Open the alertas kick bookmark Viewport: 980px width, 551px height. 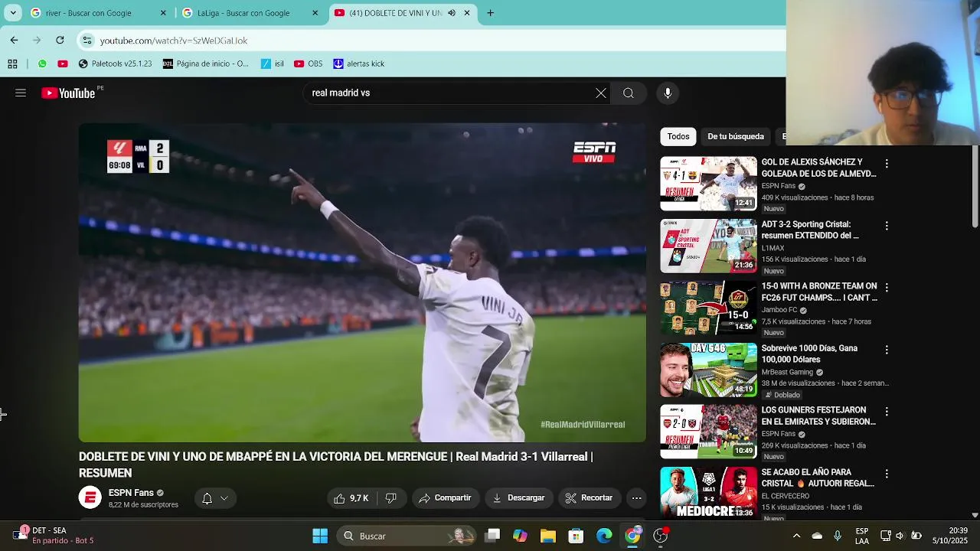tap(359, 64)
